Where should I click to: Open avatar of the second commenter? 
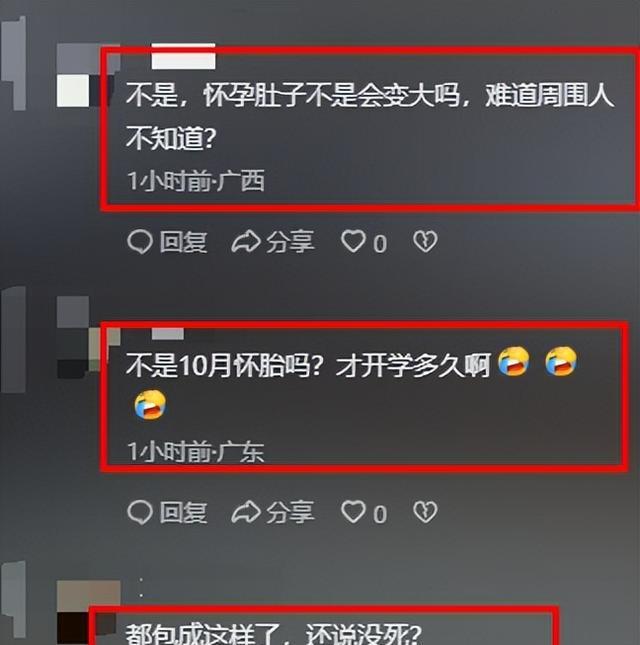[x=84, y=337]
